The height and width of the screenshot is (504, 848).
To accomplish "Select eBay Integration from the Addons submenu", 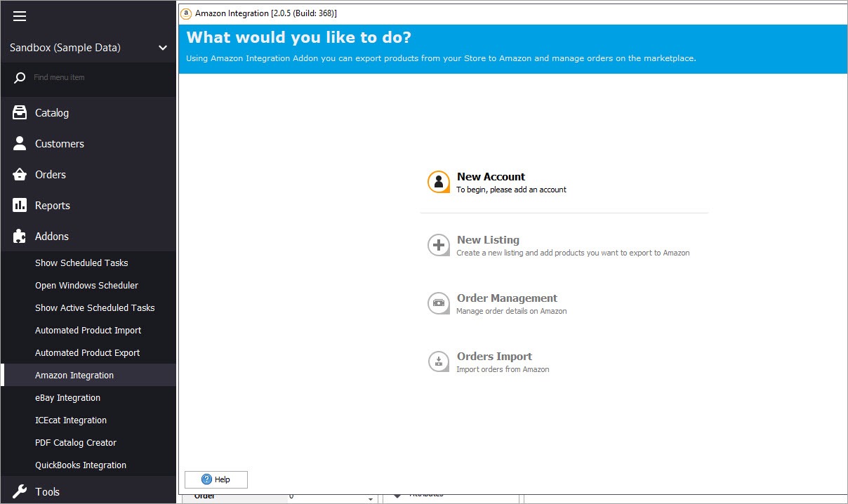I will (68, 397).
